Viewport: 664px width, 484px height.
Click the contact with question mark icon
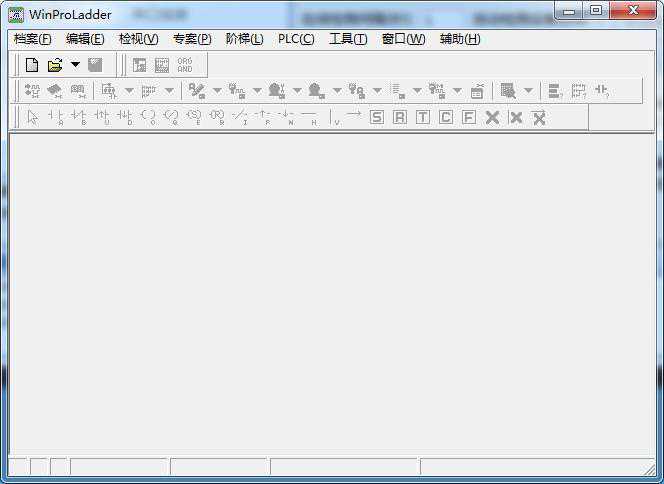[602, 91]
